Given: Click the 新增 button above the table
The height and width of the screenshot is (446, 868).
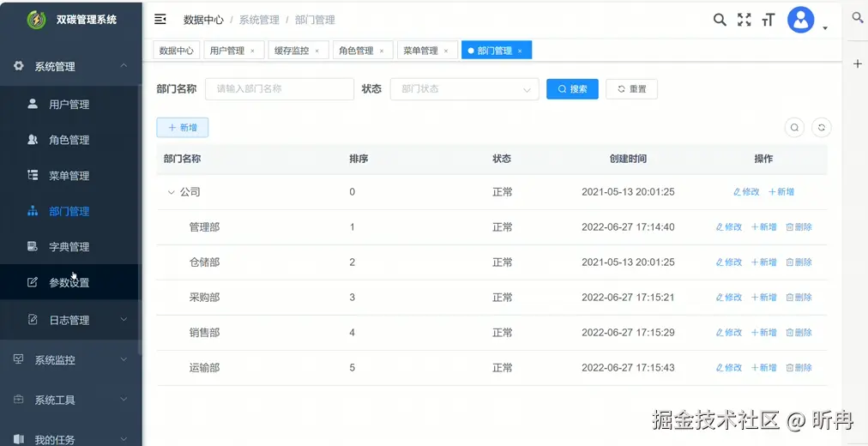Looking at the screenshot, I should (183, 127).
